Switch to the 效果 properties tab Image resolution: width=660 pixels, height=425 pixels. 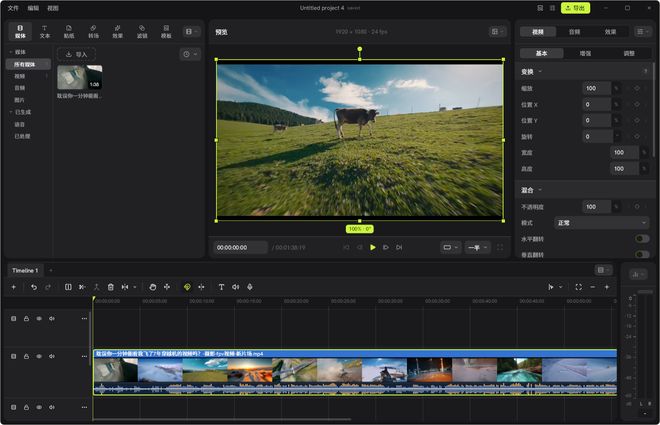(x=610, y=32)
